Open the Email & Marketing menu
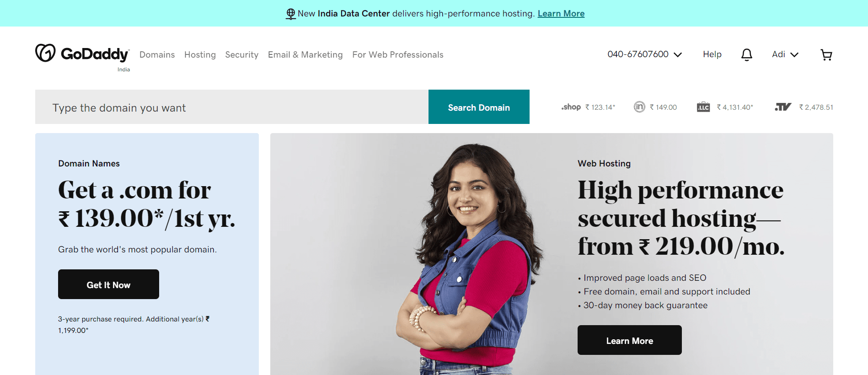868x375 pixels. tap(305, 55)
